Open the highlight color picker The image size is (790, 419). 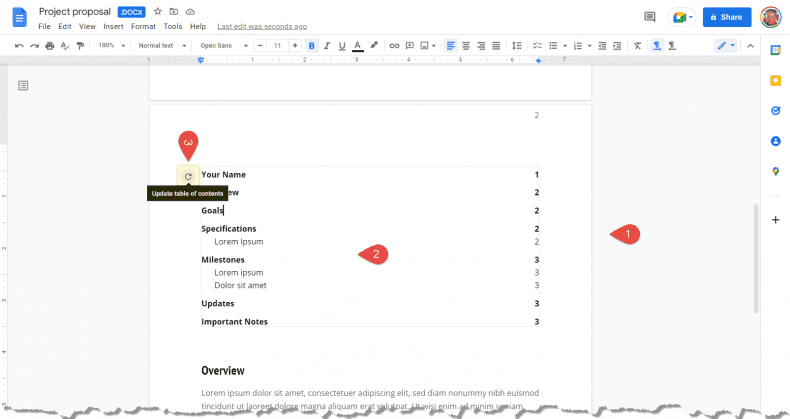[x=374, y=46]
